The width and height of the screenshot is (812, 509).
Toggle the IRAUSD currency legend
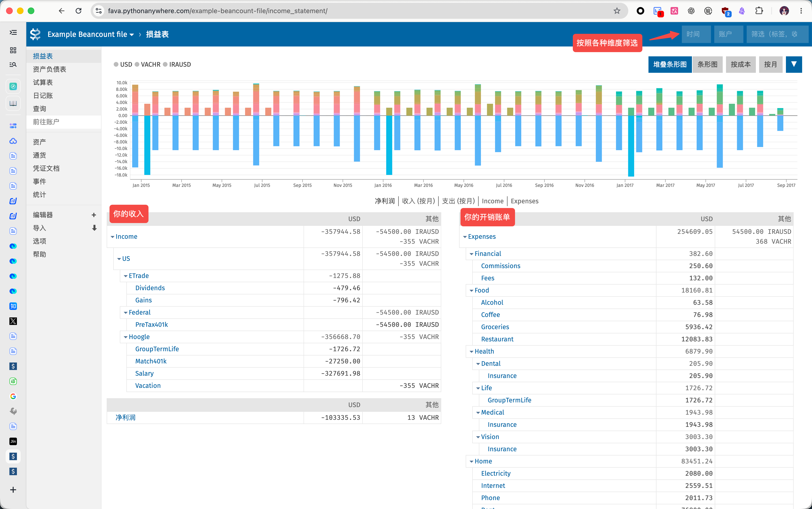[177, 64]
